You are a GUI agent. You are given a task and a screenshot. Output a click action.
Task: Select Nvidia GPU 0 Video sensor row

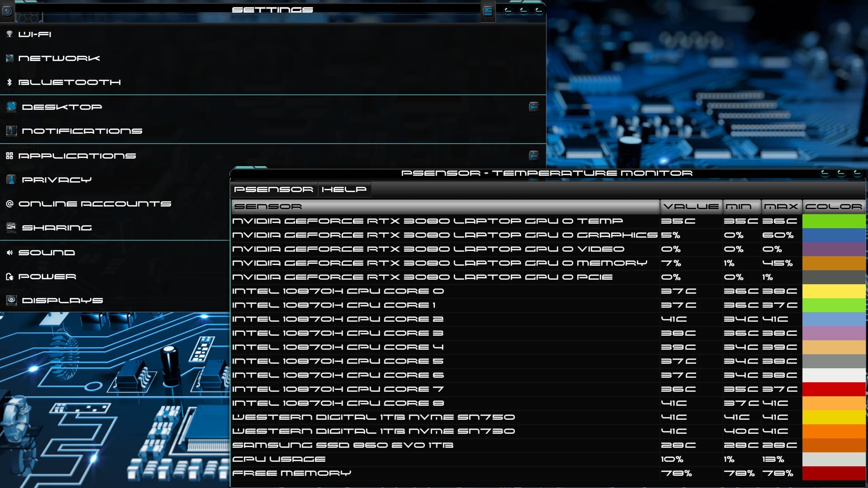pyautogui.click(x=548, y=249)
